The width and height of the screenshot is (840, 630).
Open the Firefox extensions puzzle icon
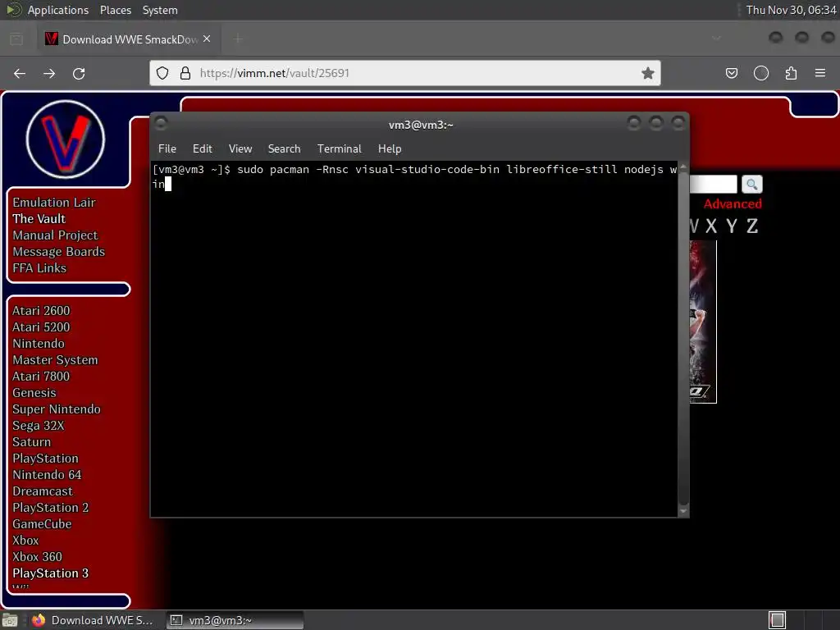click(x=791, y=73)
